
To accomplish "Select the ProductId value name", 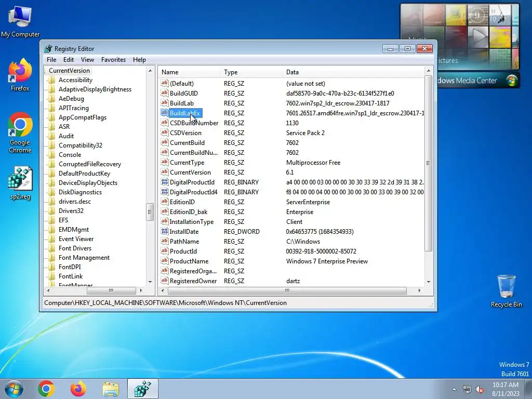I will [183, 251].
